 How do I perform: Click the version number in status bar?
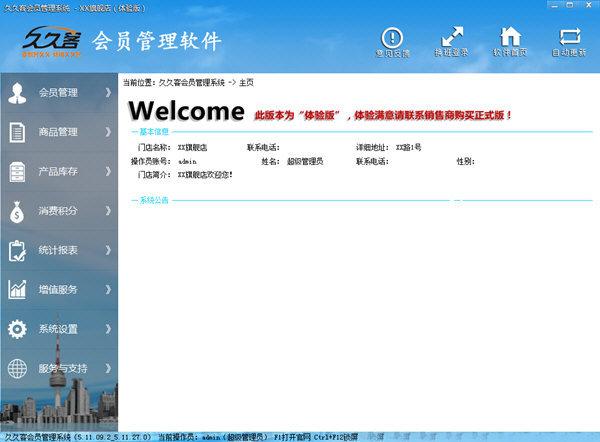coord(113,437)
